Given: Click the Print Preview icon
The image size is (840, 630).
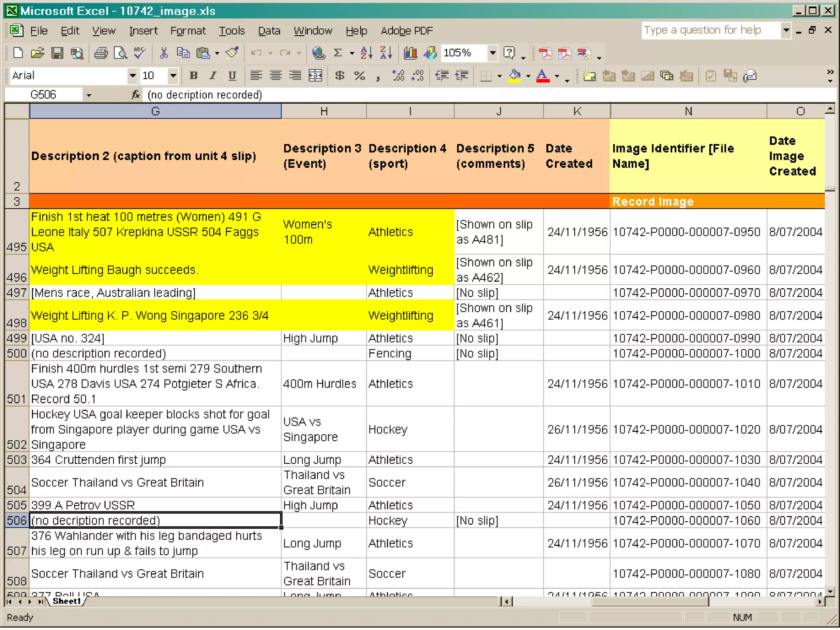Looking at the screenshot, I should [x=120, y=53].
